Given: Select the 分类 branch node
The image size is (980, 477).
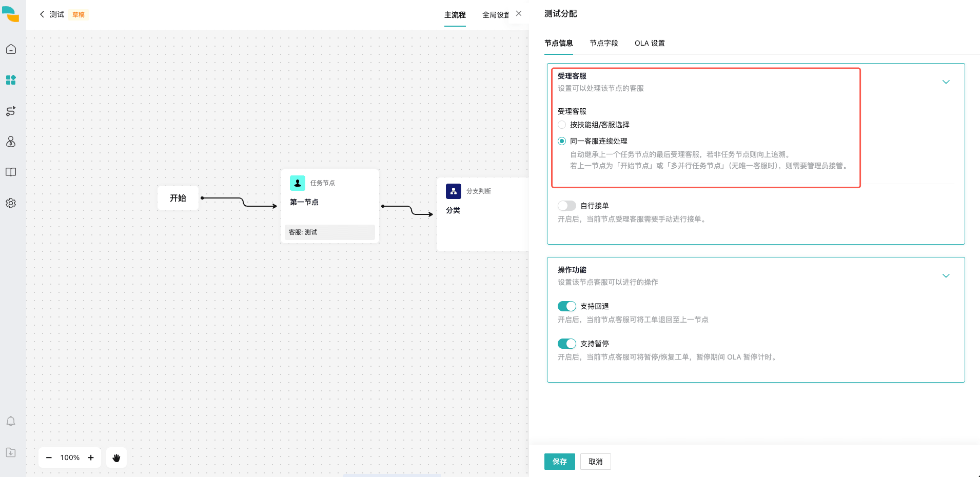Looking at the screenshot, I should [x=482, y=214].
